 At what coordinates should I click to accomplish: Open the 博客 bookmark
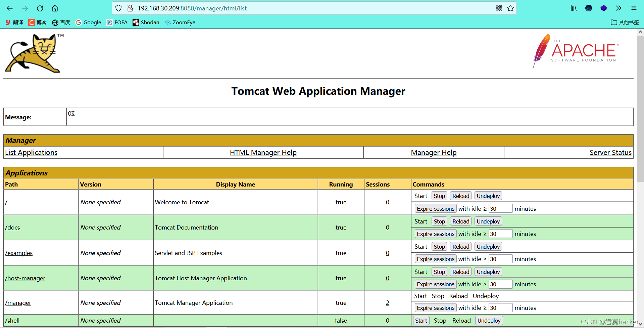[x=38, y=22]
